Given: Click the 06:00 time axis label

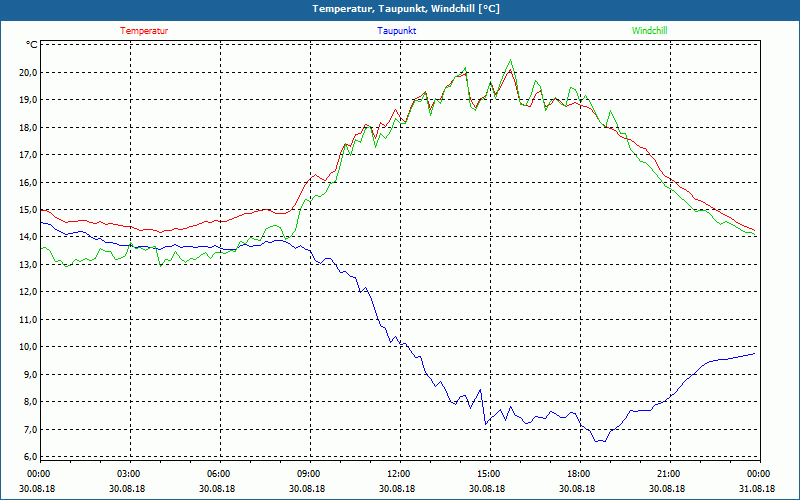Looking at the screenshot, I should pos(219,474).
